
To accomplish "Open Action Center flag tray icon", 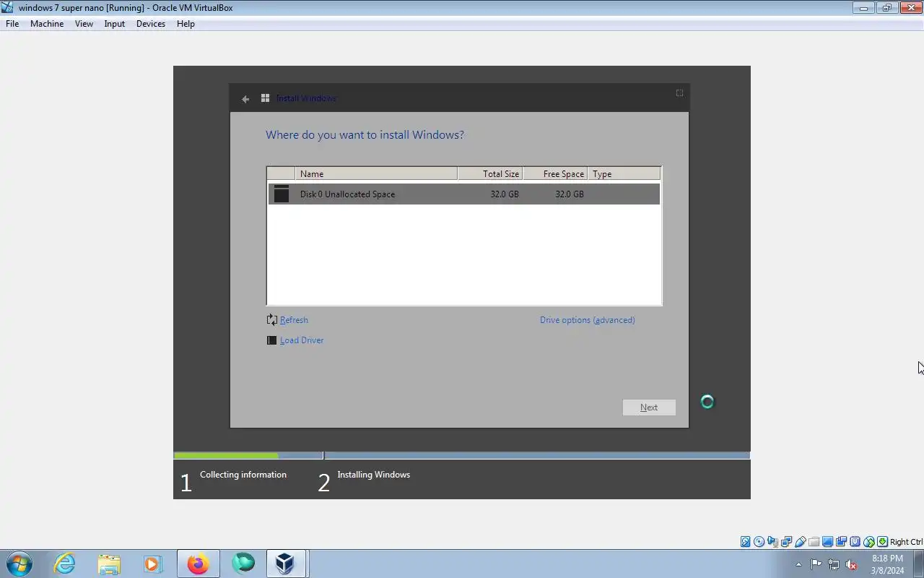I will coord(816,564).
